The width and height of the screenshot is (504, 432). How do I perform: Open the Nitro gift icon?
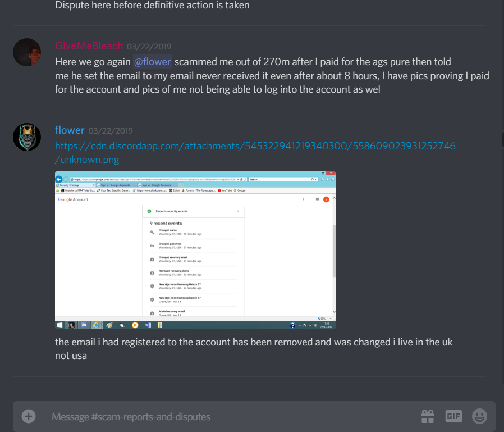pyautogui.click(x=427, y=416)
